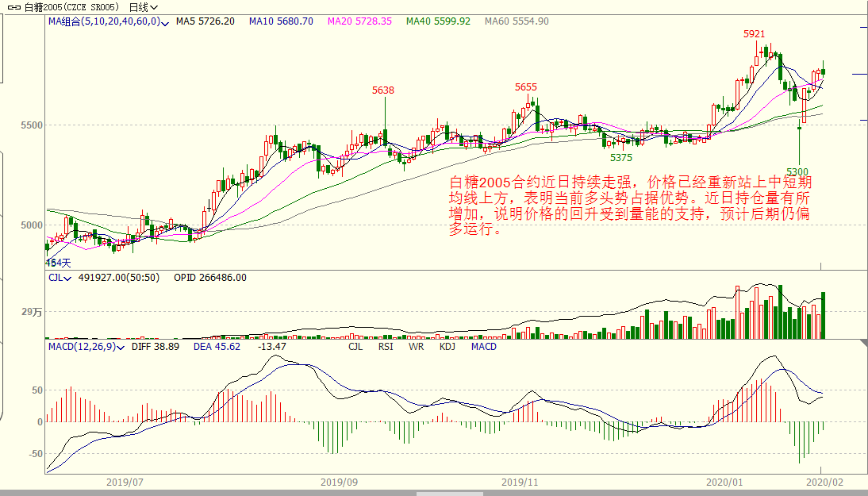Click the link icon beside 白糖2005 title
The image size is (868, 496).
click(x=12, y=7)
